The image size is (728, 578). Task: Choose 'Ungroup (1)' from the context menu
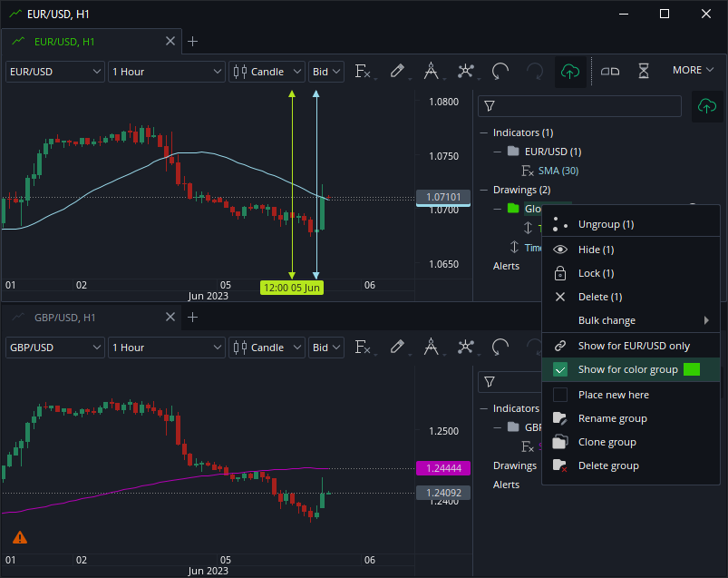click(606, 224)
